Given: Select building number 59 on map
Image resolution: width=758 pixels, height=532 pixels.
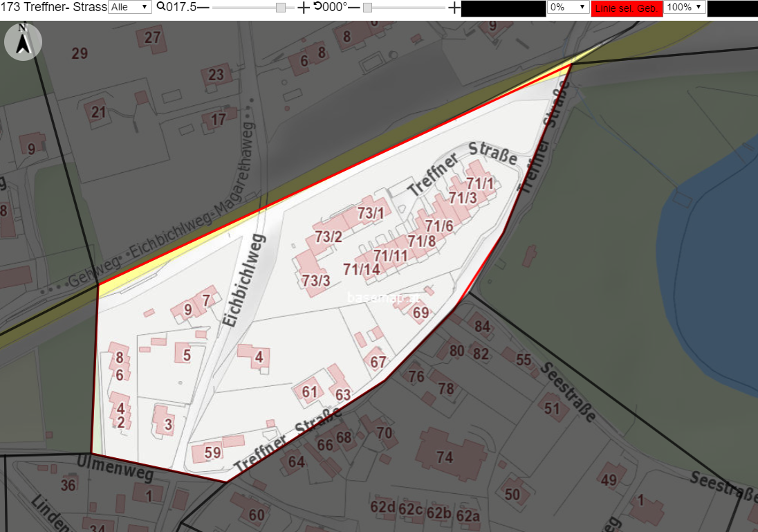Looking at the screenshot, I should (213, 452).
